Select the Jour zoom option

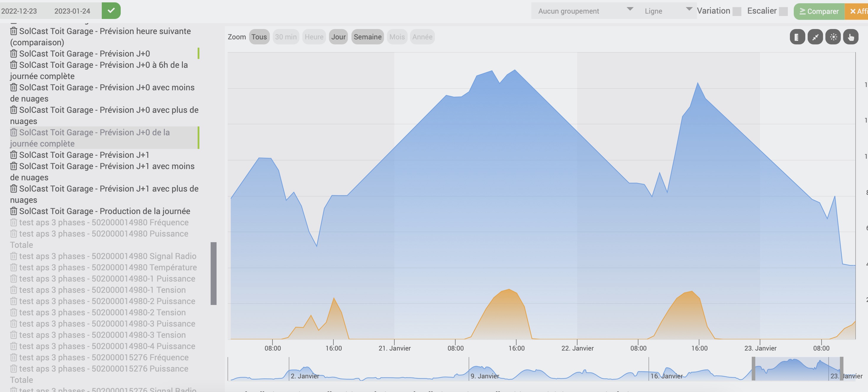pyautogui.click(x=338, y=37)
